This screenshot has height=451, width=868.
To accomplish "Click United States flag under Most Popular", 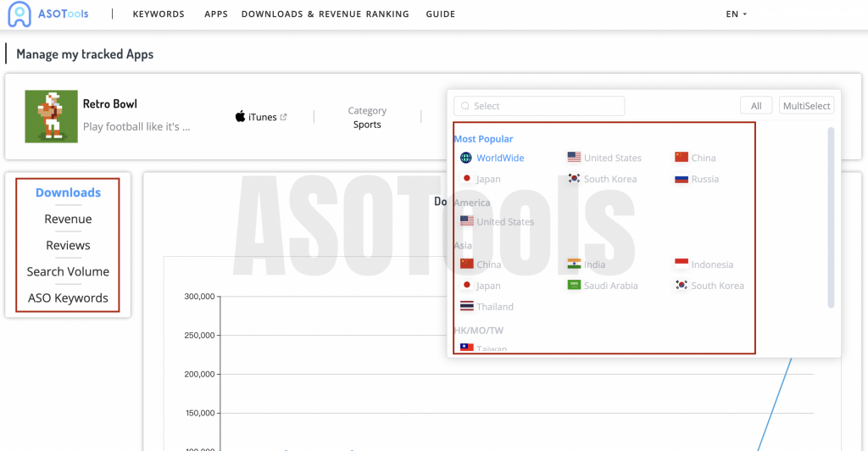I will (574, 157).
